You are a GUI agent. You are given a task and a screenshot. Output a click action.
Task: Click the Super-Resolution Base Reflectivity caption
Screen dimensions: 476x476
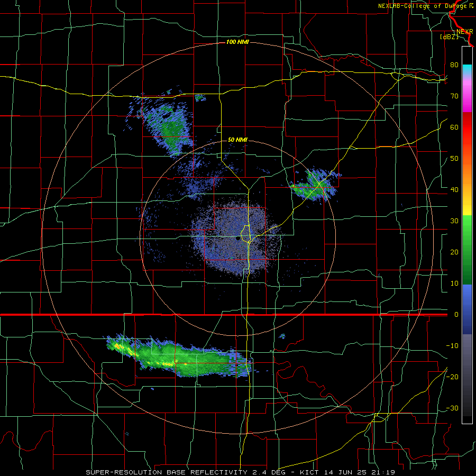[240, 472]
